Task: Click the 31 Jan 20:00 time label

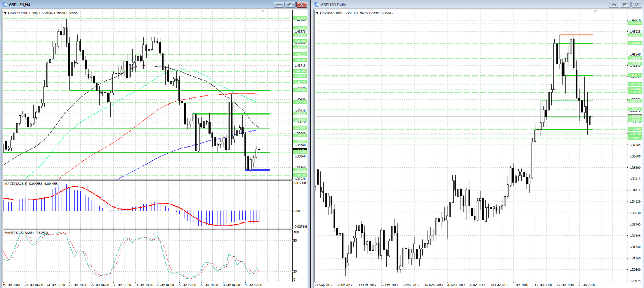Action: tap(144, 285)
